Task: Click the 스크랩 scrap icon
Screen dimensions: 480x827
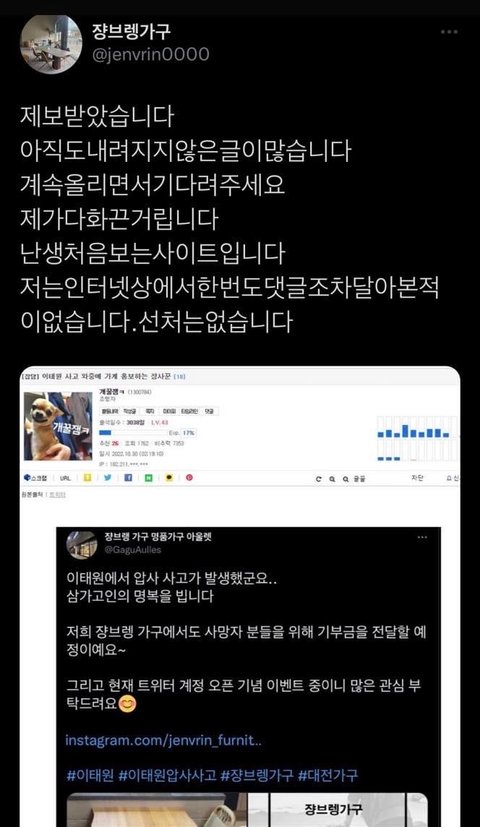Action: tap(35, 478)
